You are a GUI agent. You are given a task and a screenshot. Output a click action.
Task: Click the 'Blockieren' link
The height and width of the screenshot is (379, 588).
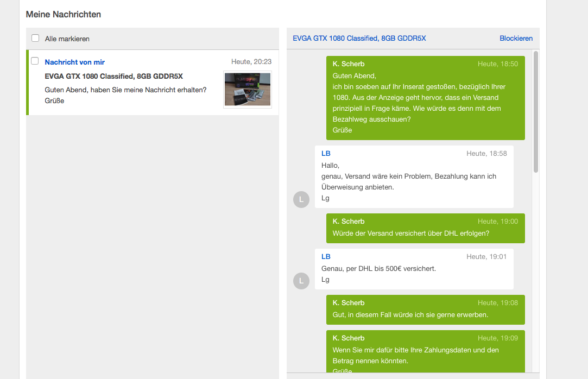tap(516, 38)
